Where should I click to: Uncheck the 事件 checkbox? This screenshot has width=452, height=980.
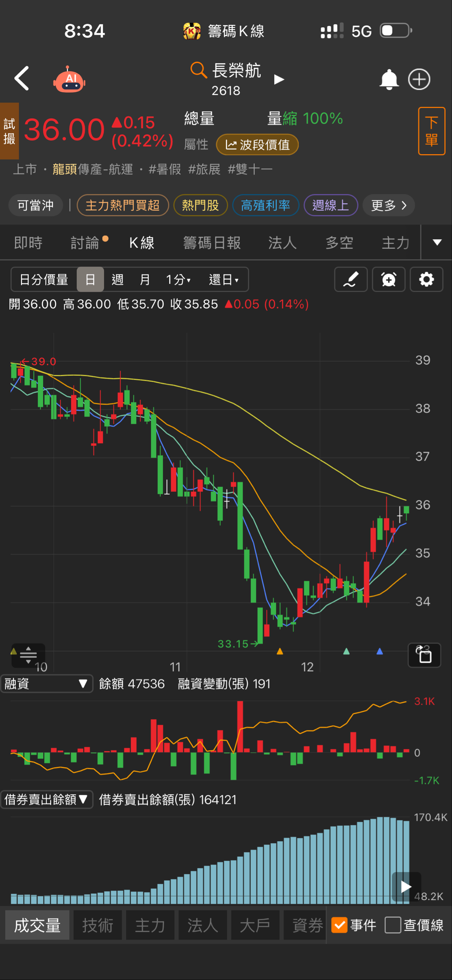point(339,925)
